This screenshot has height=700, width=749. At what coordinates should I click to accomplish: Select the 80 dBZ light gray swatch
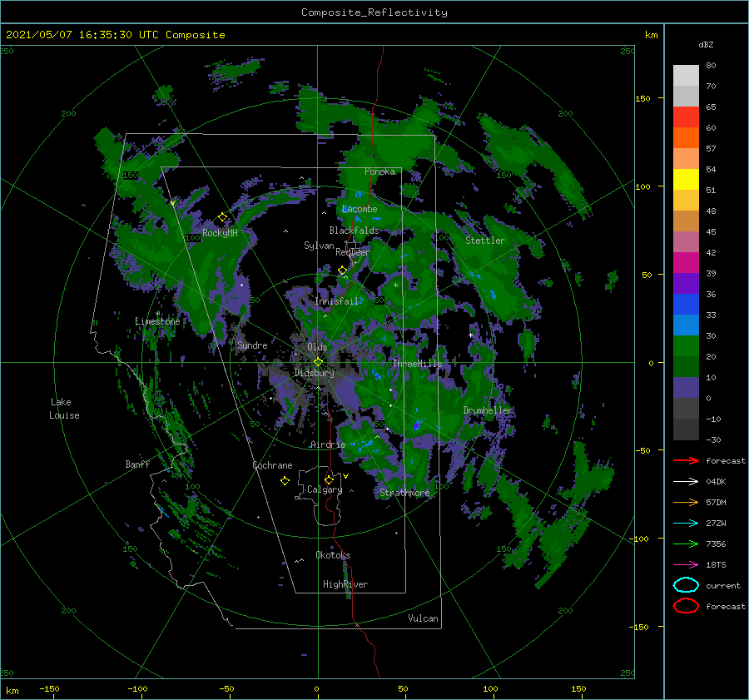[x=686, y=76]
